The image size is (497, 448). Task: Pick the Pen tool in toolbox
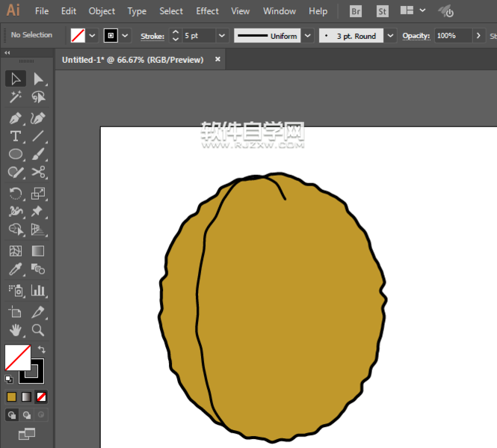click(15, 118)
